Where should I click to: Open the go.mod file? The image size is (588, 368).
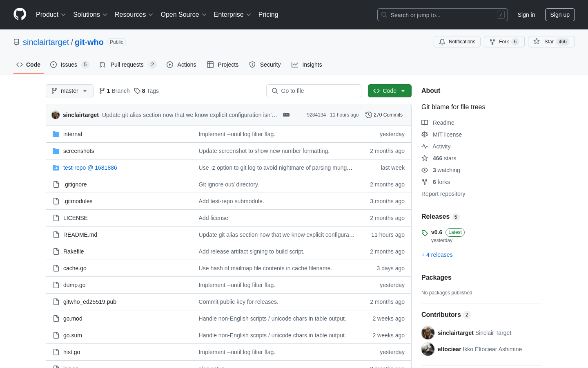73,319
